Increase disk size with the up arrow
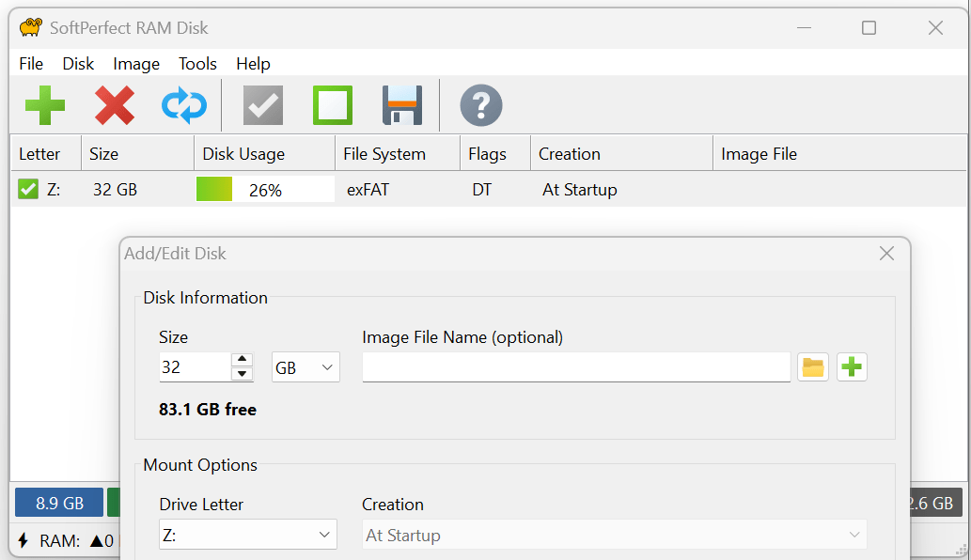 click(243, 360)
